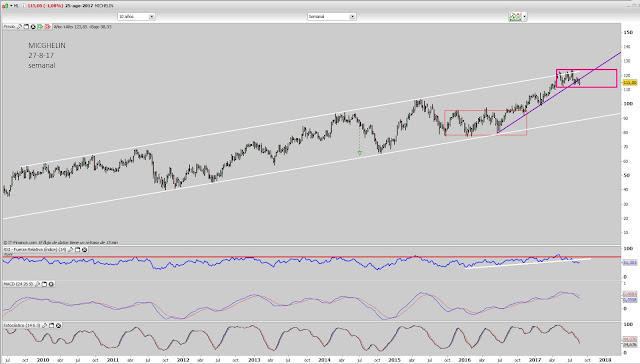Screen dimensions: 640x364
Task: Click the 2010 year label on time axis
Action: click(x=43, y=360)
